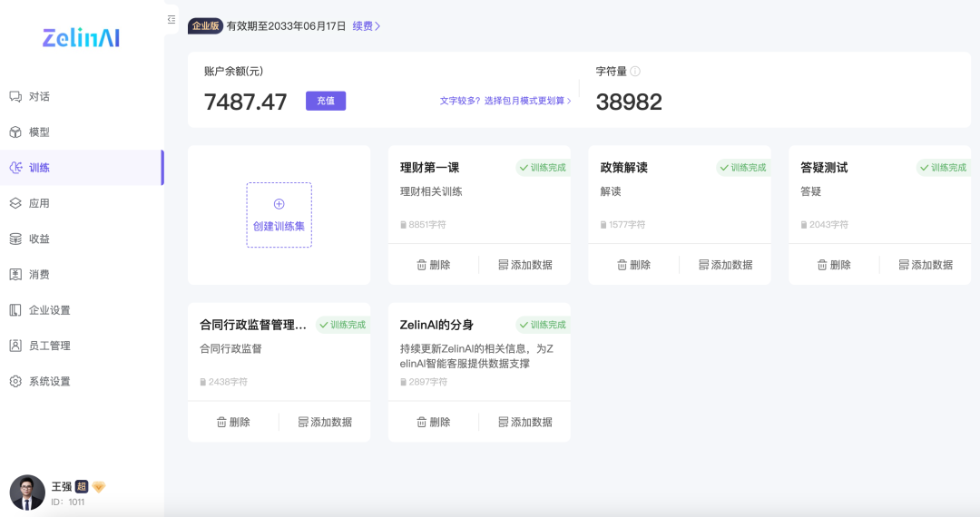Click add-data icon on ZelinAI的分身 card
Image resolution: width=980 pixels, height=517 pixels.
click(503, 422)
